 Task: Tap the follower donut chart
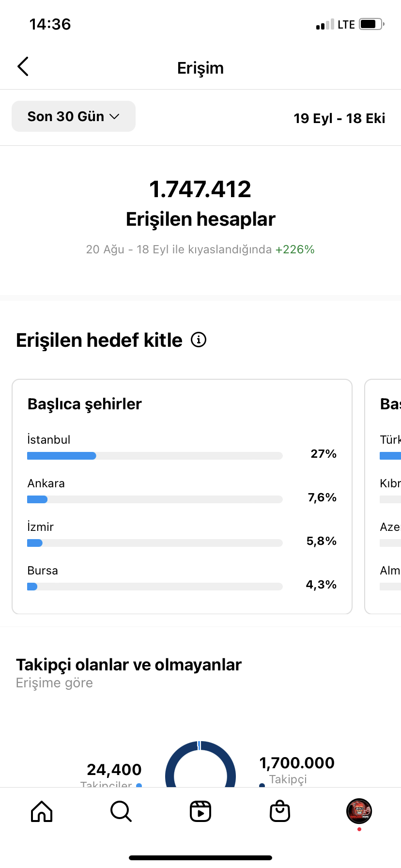pyautogui.click(x=200, y=764)
